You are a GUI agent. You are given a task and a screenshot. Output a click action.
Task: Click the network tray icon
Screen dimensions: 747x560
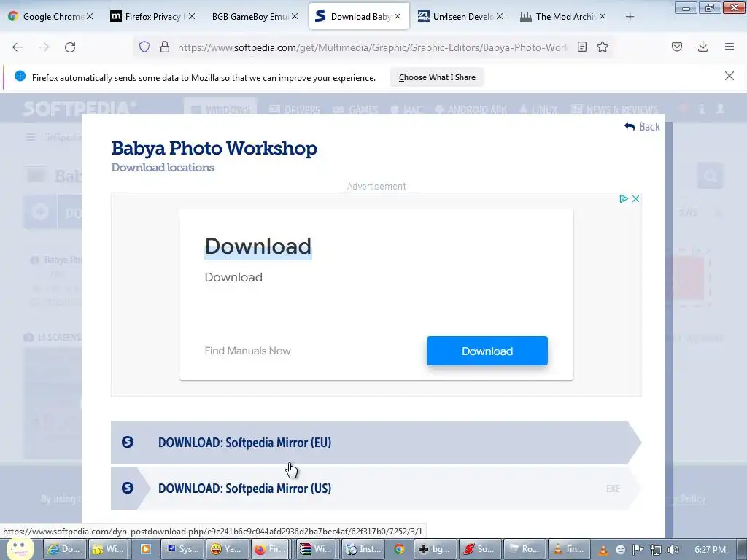point(656,550)
